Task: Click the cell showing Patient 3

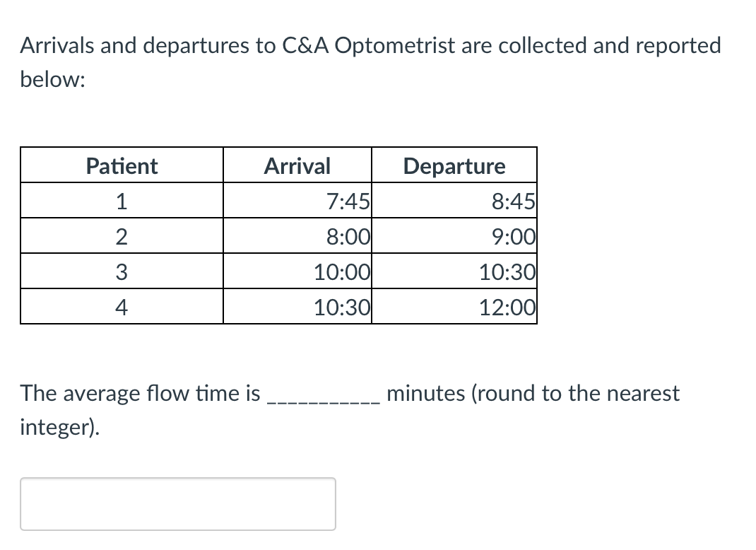Action: (121, 271)
